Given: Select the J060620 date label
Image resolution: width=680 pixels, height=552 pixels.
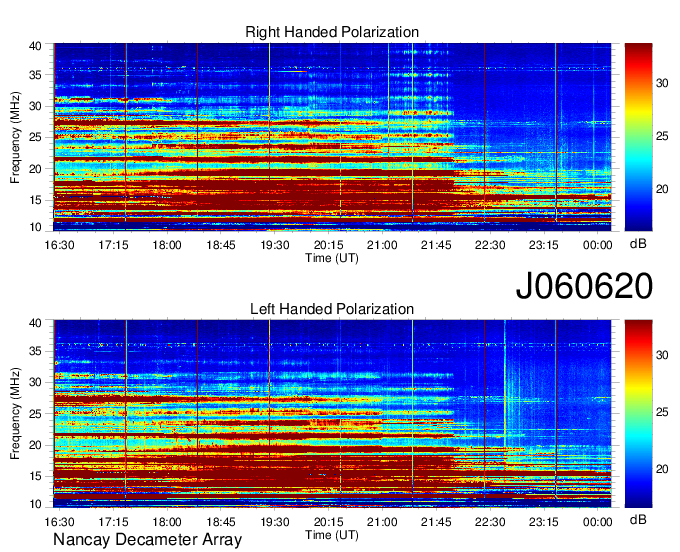Looking at the screenshot, I should click(584, 285).
